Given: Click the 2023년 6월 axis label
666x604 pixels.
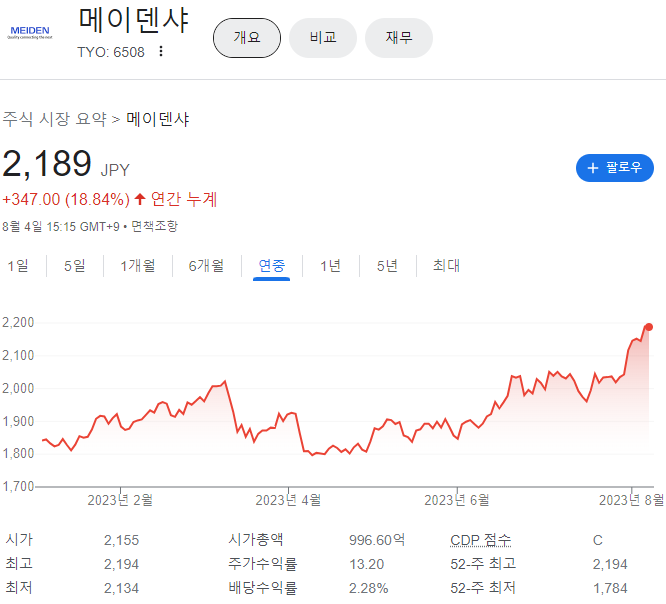Looking at the screenshot, I should pos(457,500).
